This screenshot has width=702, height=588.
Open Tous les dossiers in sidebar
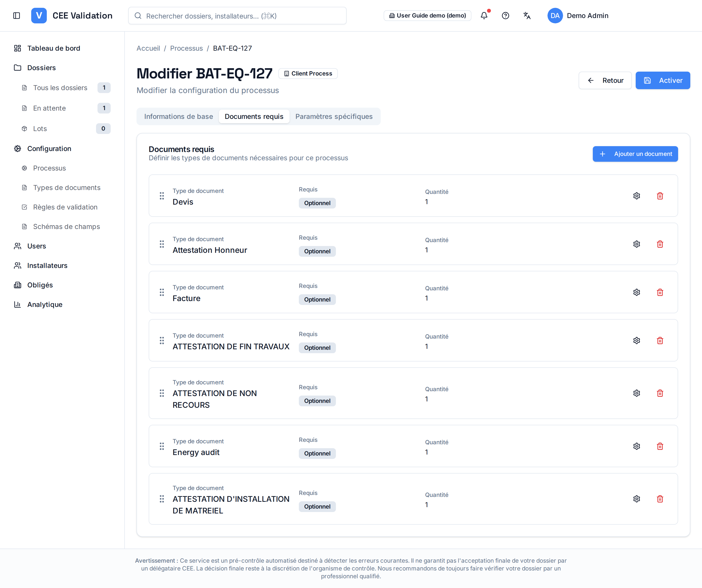[60, 88]
